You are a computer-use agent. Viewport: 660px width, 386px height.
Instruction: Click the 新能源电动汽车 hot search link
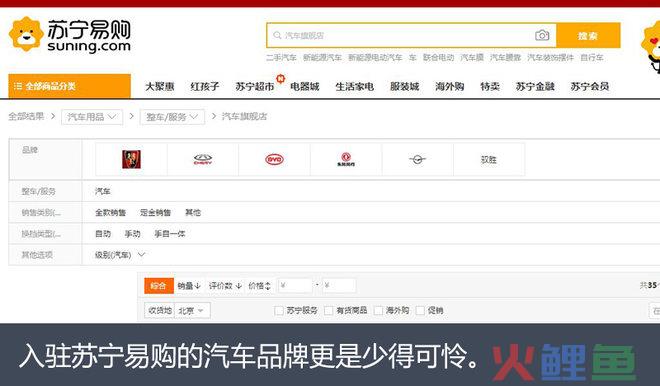375,58
